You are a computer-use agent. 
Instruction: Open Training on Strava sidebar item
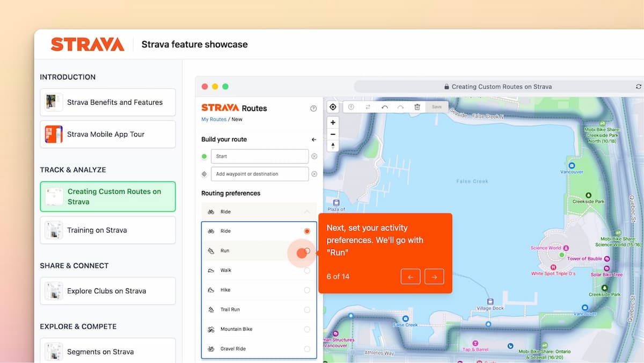108,230
